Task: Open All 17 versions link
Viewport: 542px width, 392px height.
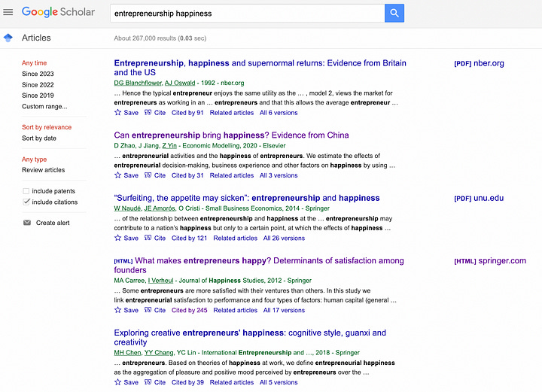Action: [x=284, y=310]
